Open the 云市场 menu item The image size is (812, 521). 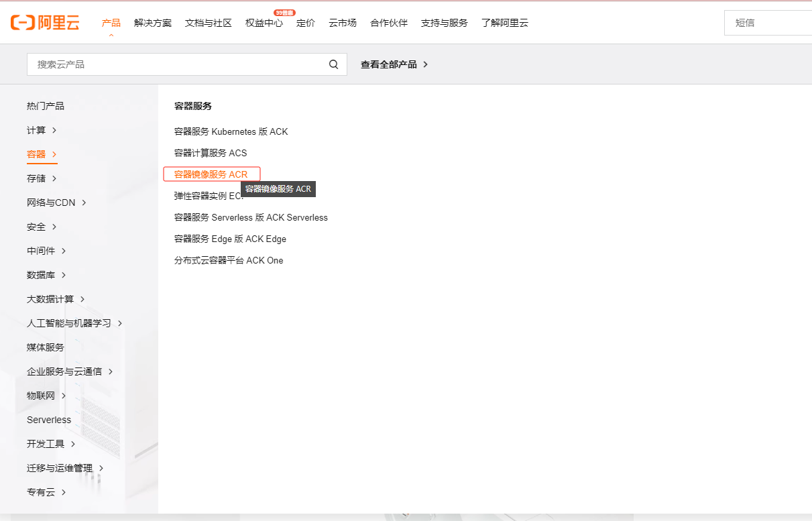(343, 23)
